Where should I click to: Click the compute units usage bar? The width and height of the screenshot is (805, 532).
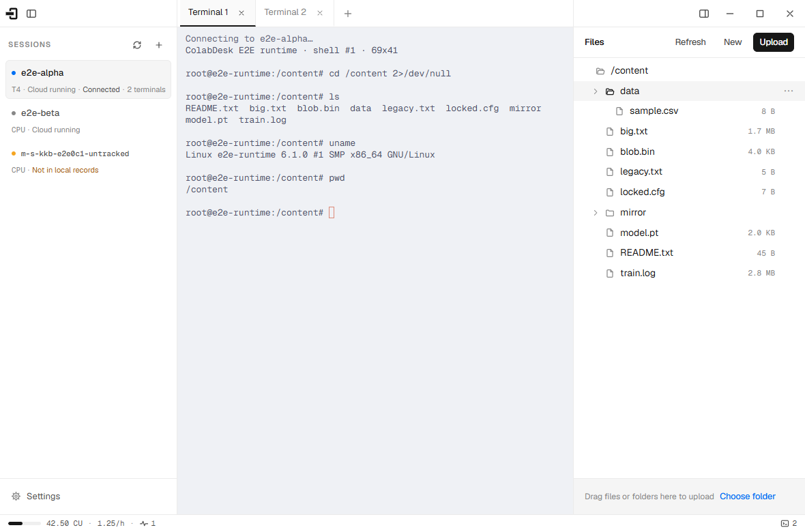point(24,523)
